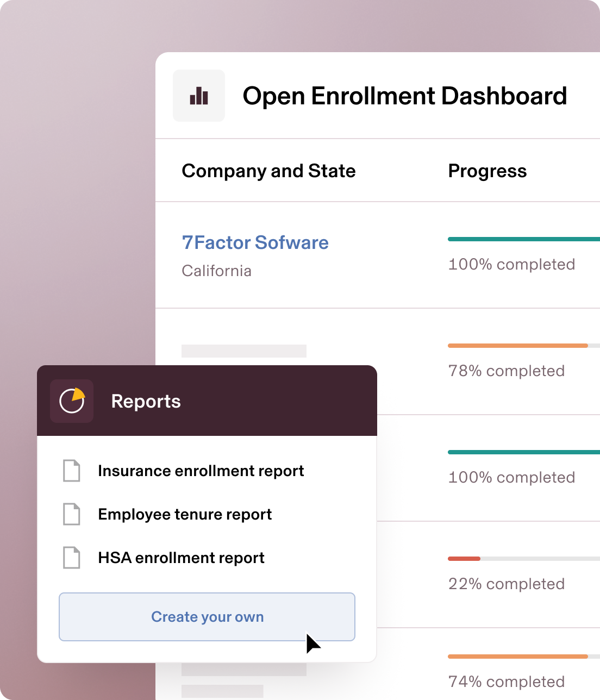Sort by the Progress column header

point(487,170)
